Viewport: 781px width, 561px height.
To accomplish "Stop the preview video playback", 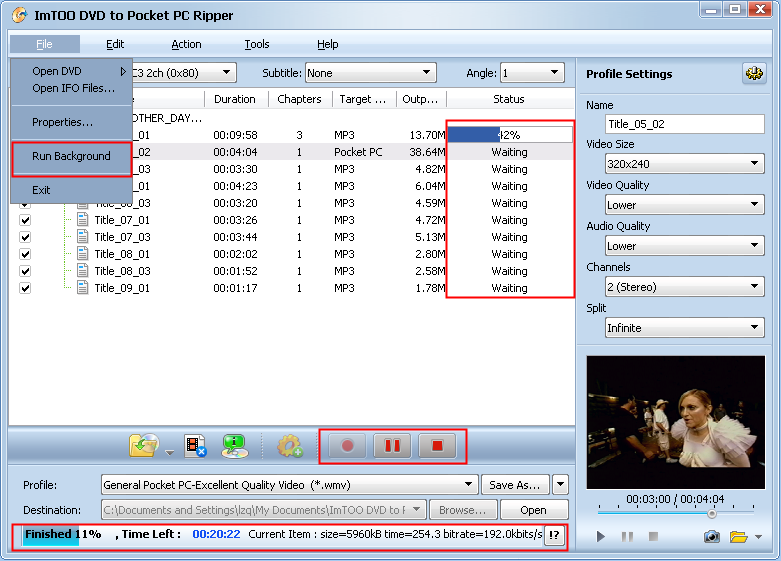I will [653, 536].
